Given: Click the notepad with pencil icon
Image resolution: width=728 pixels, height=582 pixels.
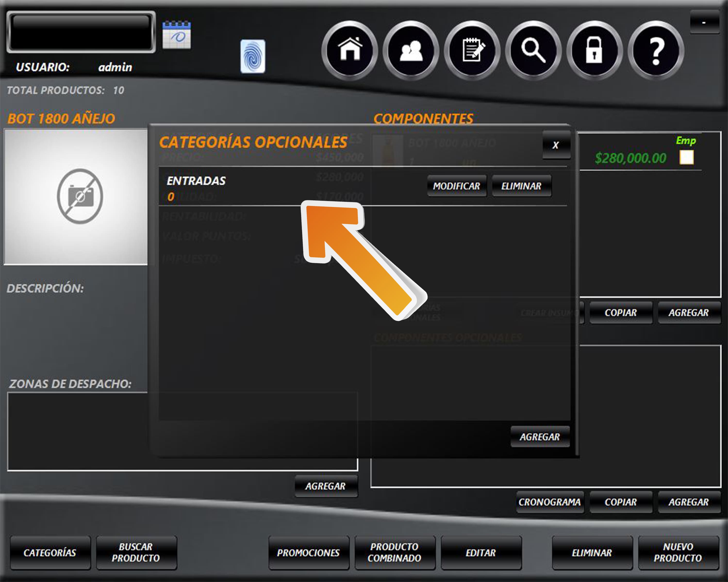Looking at the screenshot, I should [x=472, y=51].
